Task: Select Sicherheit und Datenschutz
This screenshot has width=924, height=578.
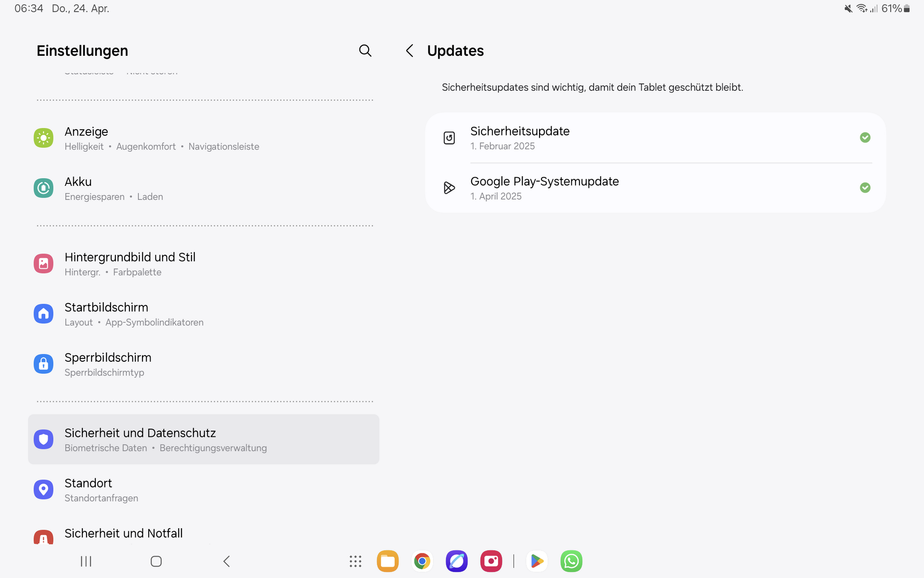Action: (204, 439)
